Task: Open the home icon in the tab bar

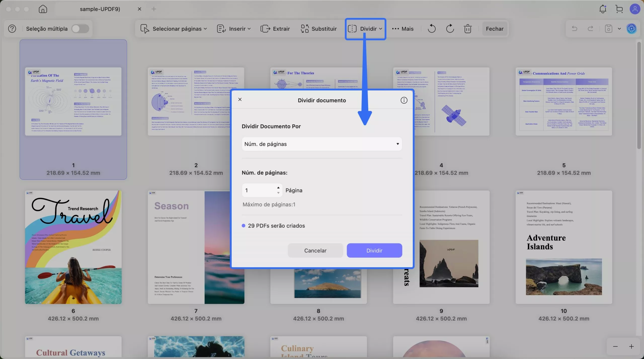Action: [x=43, y=9]
